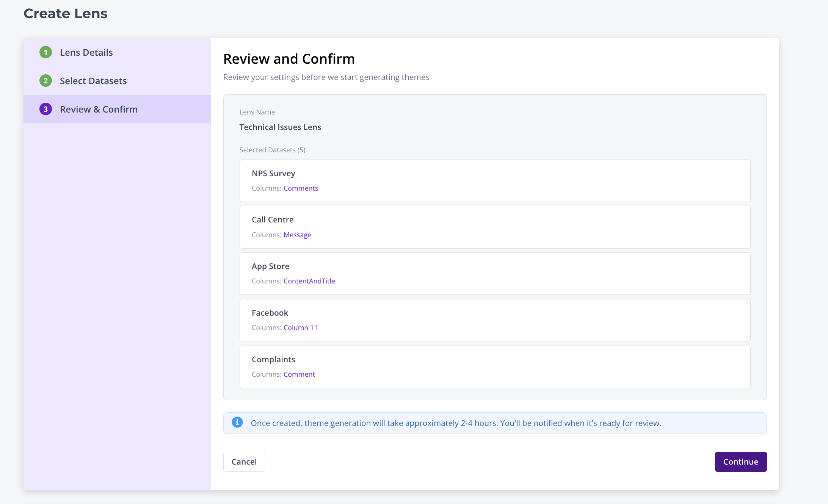Screen dimensions: 828x504
Task: Click the Technical Issues Lens name
Action: 280,127
